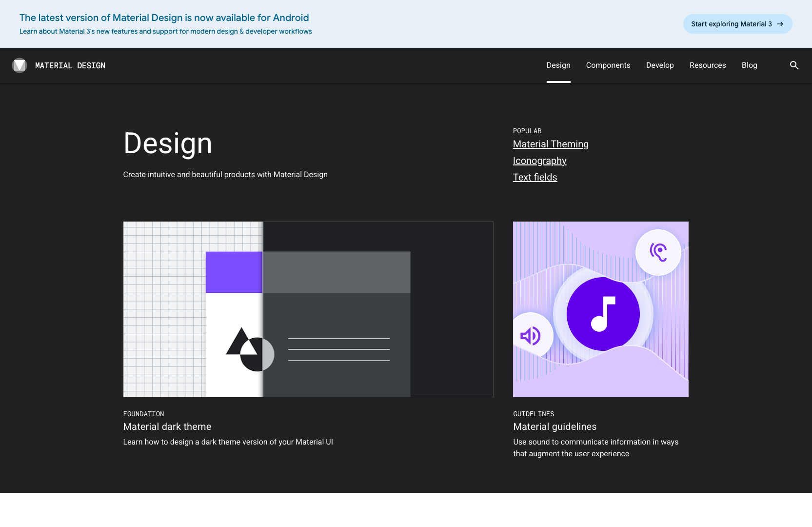
Task: Select the GUIDELINES category label
Action: pos(534,414)
